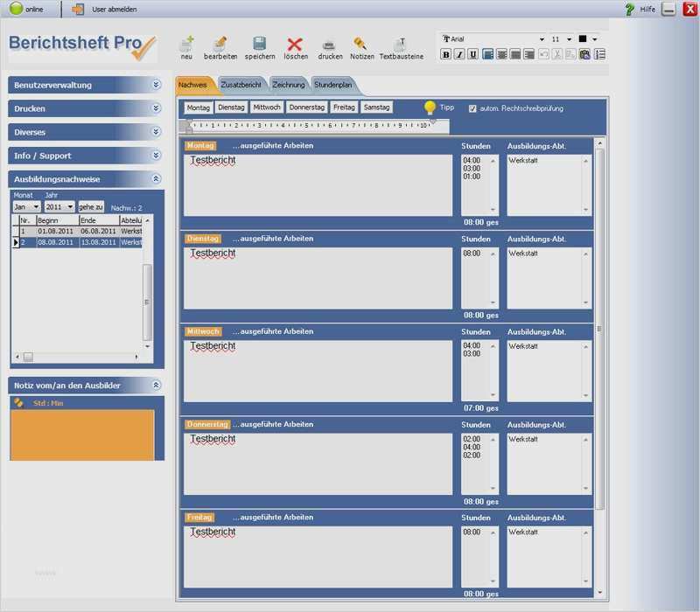Align text right in formatting toolbar
This screenshot has height=612, width=700.
[529, 54]
